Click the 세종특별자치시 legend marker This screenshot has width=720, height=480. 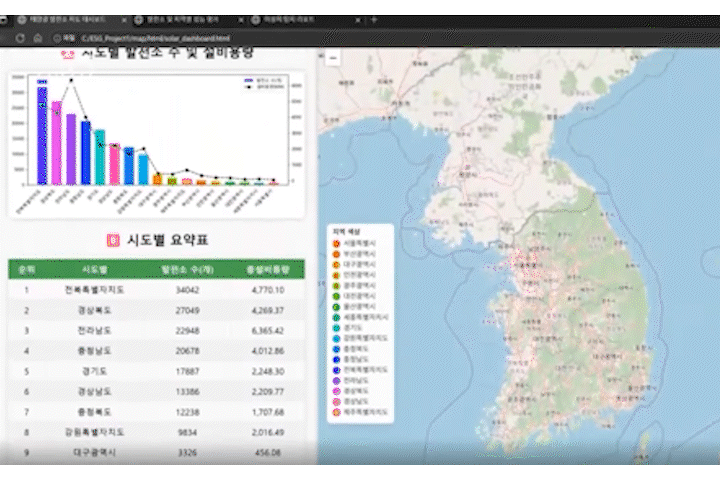coord(336,317)
